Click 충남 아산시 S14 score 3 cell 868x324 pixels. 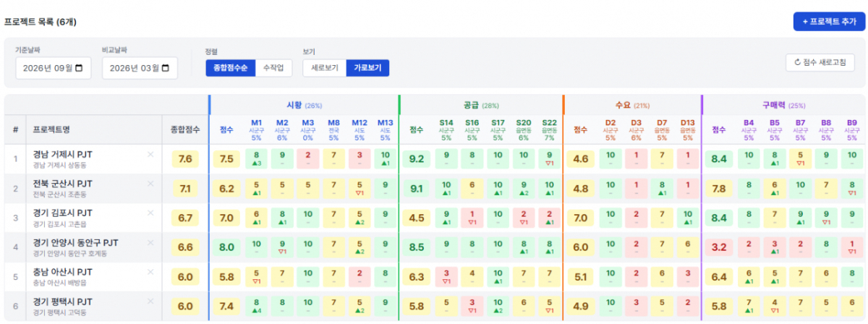(x=446, y=276)
